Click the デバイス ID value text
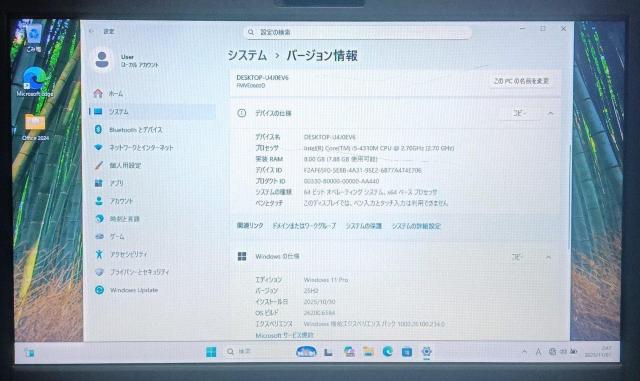Viewport: 640px width, 381px height. 362,170
